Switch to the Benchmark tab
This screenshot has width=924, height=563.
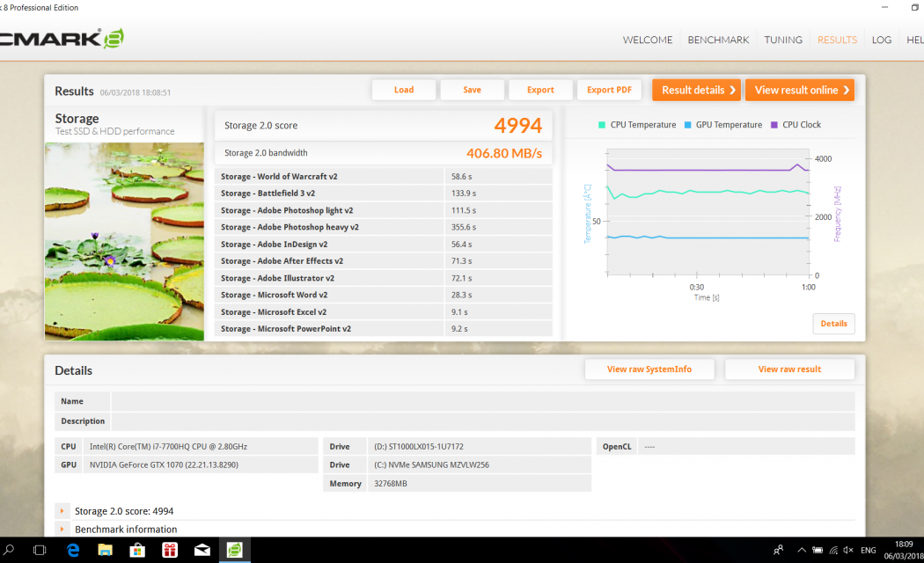pos(718,40)
